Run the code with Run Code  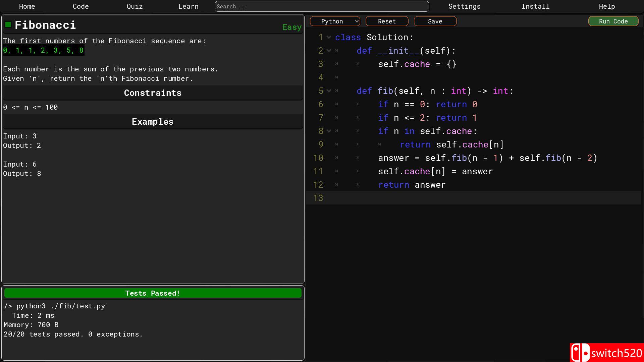pyautogui.click(x=613, y=21)
